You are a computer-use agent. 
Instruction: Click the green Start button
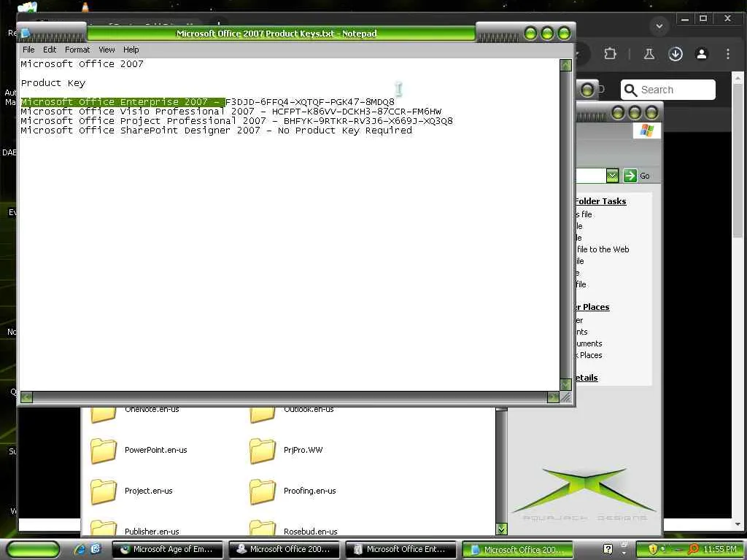[x=34, y=549]
